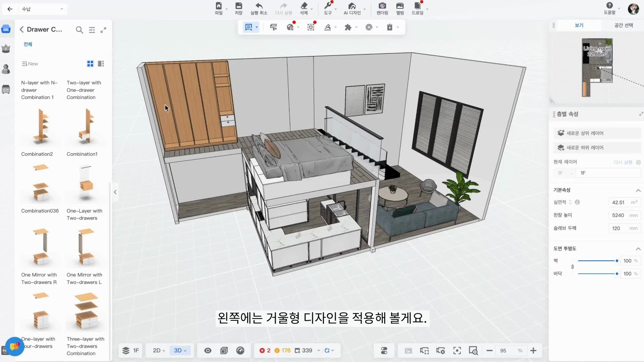Image resolution: width=644 pixels, height=362 pixels.
Task: Click the fit-to-screen frame icon
Action: pos(457,351)
